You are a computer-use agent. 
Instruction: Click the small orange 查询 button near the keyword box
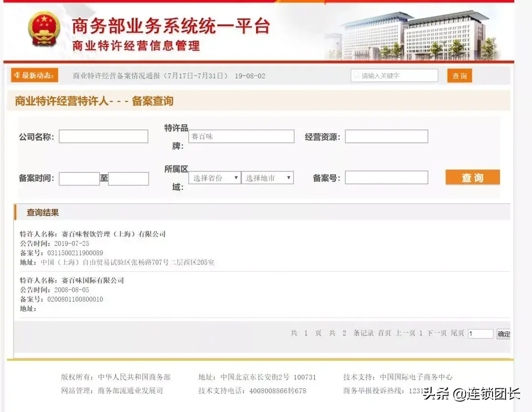[460, 76]
